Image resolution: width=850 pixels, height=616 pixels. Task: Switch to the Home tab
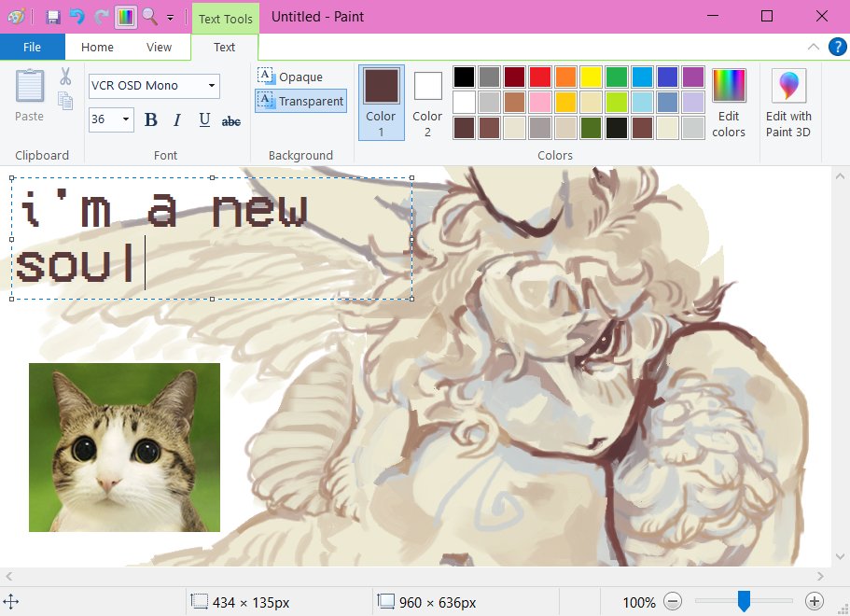pos(97,48)
